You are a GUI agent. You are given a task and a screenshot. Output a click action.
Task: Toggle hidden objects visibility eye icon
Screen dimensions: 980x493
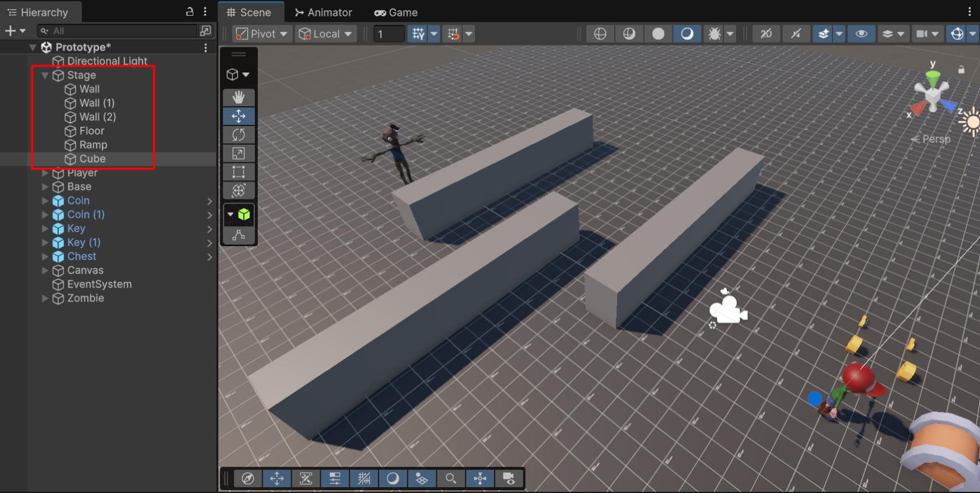pos(861,34)
